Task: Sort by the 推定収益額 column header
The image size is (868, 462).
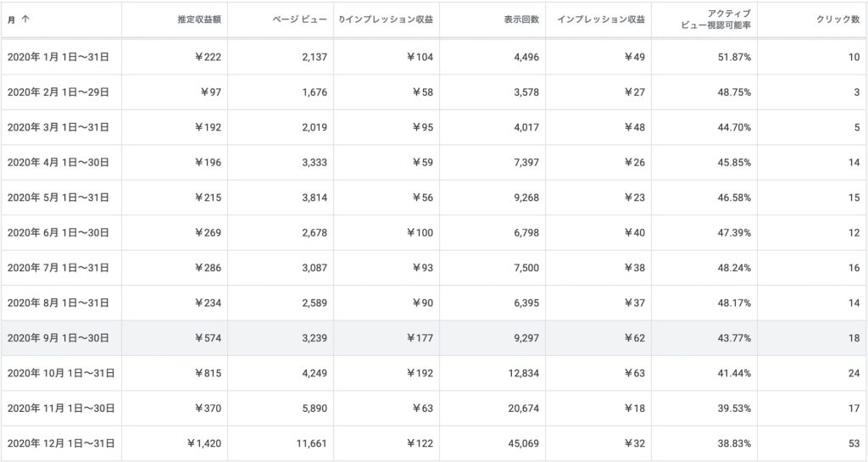Action: point(199,19)
